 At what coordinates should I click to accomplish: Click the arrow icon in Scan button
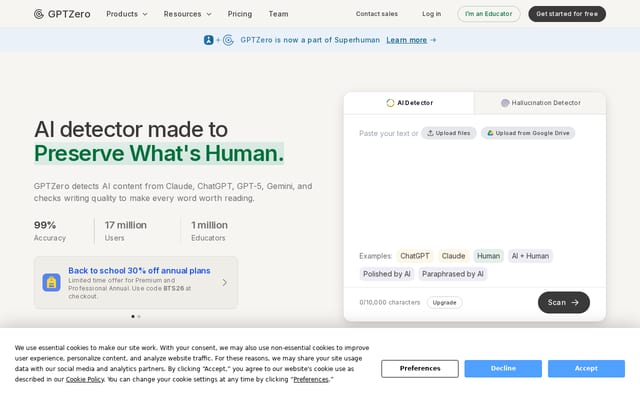coord(575,302)
